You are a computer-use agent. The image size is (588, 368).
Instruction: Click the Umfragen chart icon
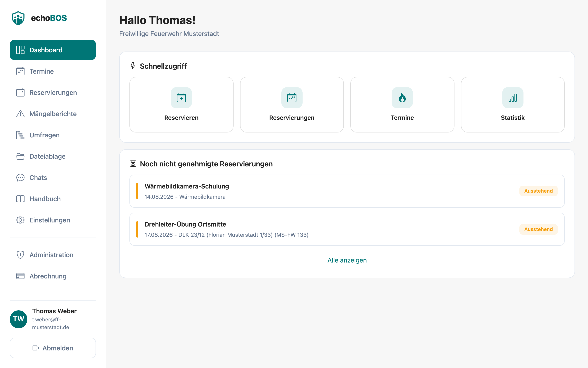20,135
